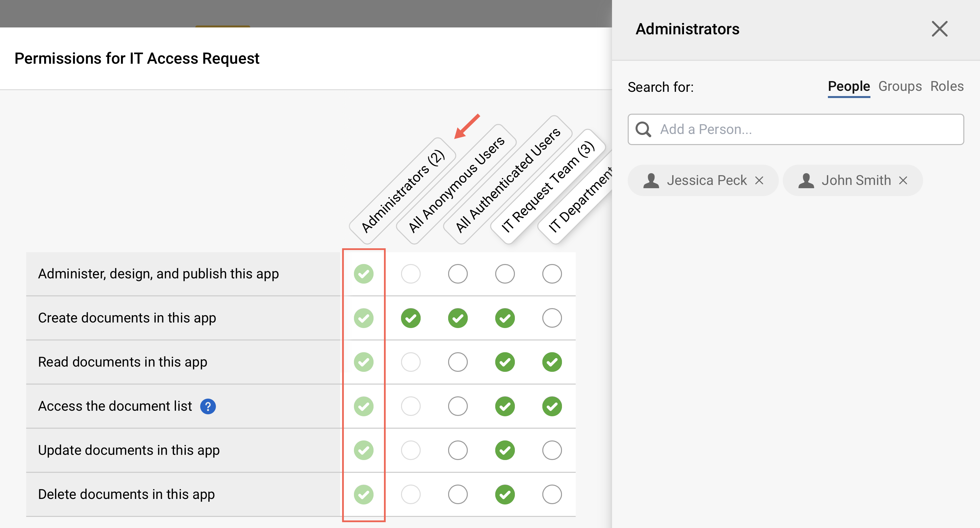980x528 pixels.
Task: Enable Administer permission for All Anonymous Users
Action: pos(411,273)
